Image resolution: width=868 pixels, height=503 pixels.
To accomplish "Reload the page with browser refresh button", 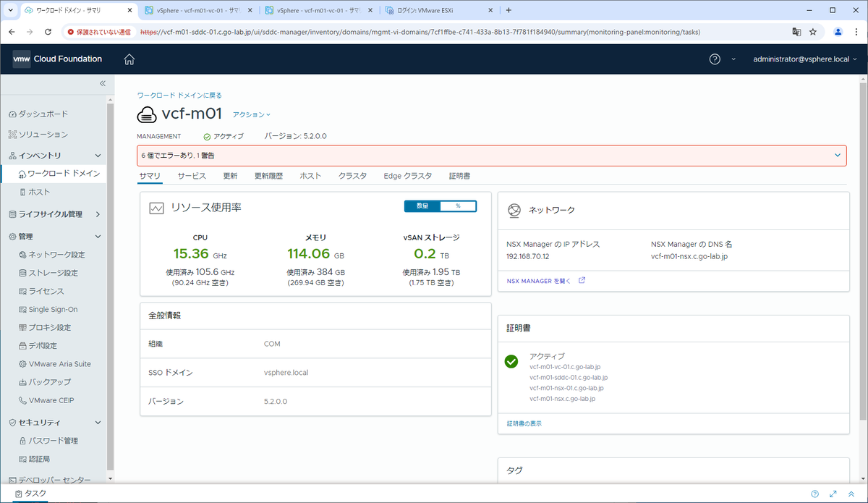I will pyautogui.click(x=48, y=32).
